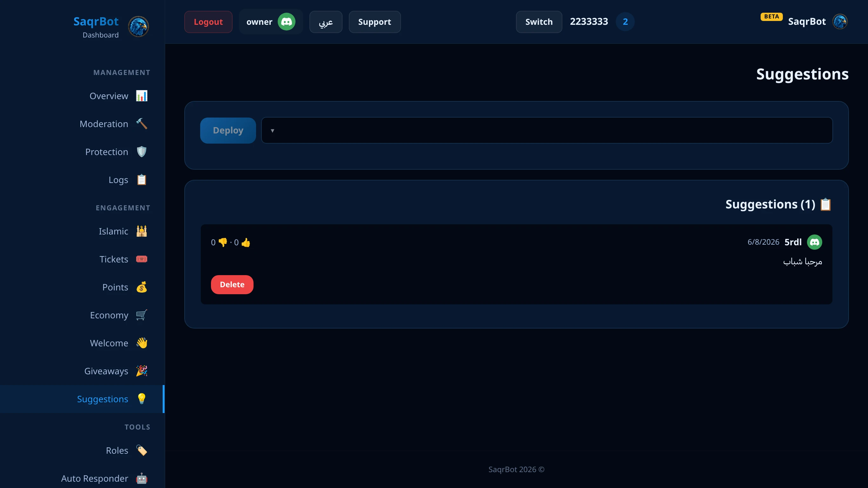Click the Islamic mosque icon
This screenshot has width=868, height=488.
(141, 231)
